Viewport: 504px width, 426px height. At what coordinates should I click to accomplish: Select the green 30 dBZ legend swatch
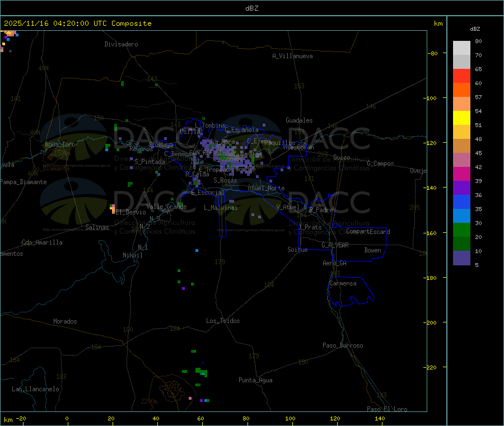(461, 230)
